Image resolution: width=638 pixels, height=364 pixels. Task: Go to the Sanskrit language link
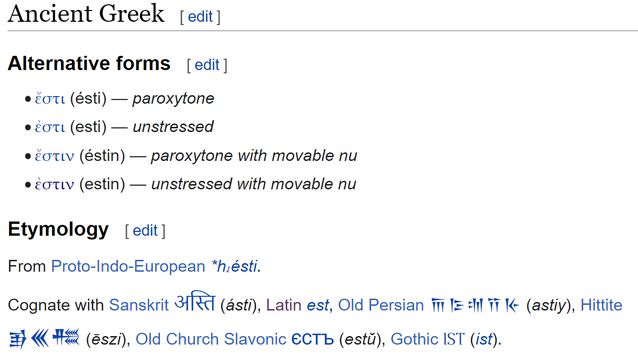pos(139,305)
